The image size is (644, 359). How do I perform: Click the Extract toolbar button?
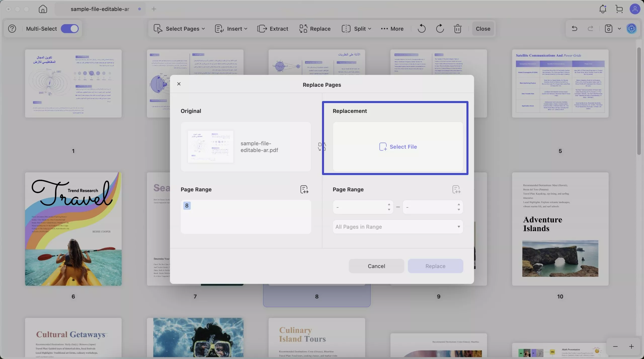273,29
